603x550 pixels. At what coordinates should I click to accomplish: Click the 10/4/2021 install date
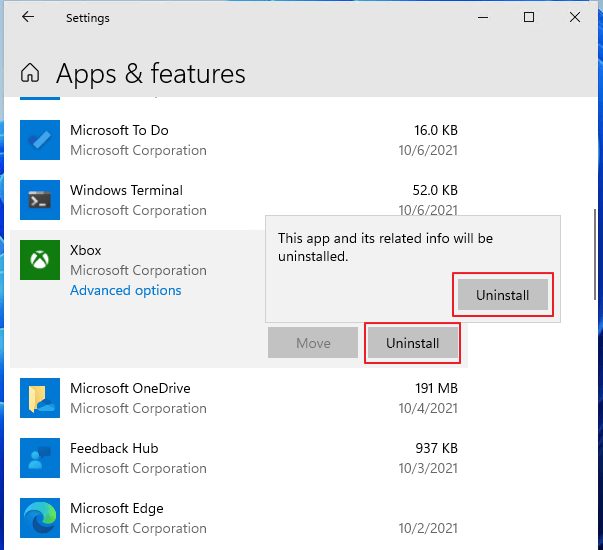pyautogui.click(x=428, y=408)
